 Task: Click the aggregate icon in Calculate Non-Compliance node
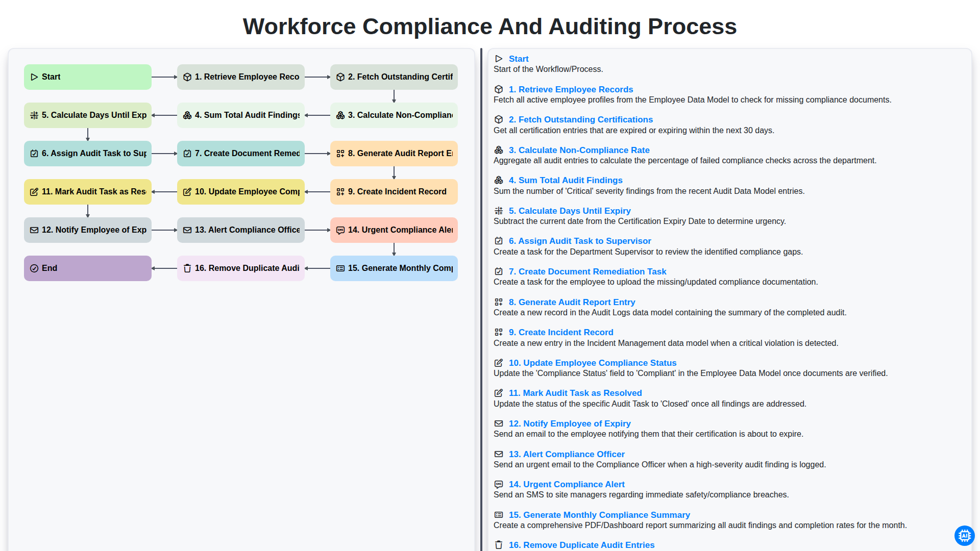tap(340, 115)
